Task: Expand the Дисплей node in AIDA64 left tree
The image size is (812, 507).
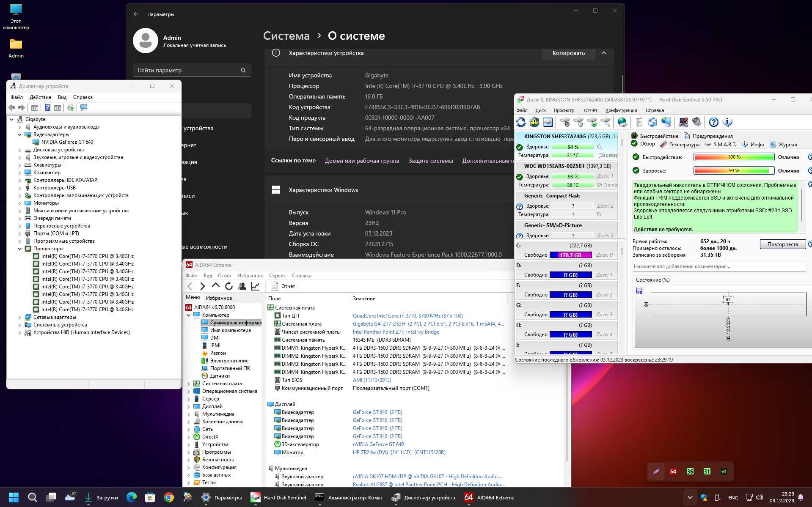Action: pos(189,406)
